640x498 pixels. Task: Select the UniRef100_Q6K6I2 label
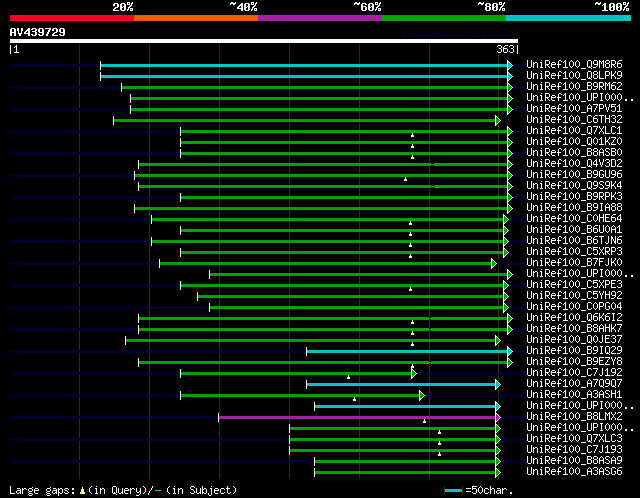click(574, 317)
